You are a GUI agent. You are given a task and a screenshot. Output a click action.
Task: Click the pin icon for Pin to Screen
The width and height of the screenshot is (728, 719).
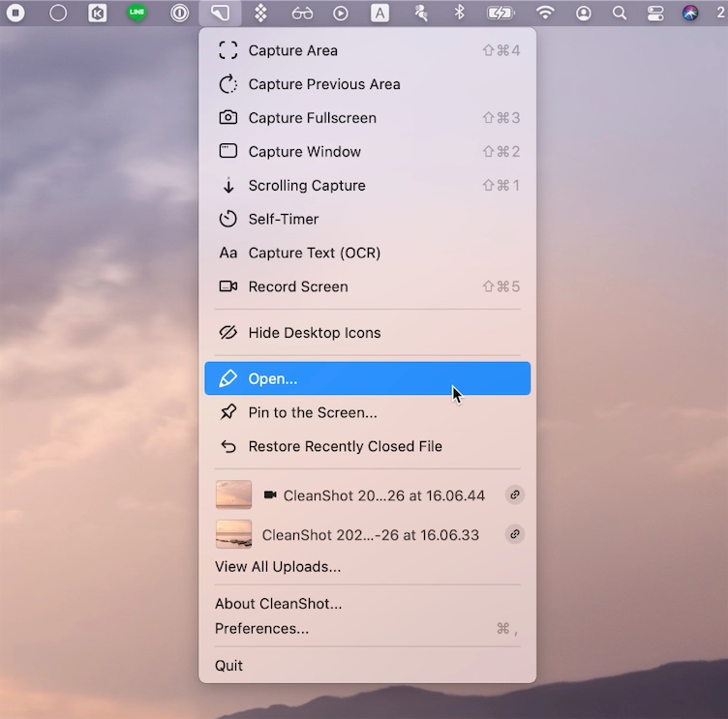[x=227, y=412]
